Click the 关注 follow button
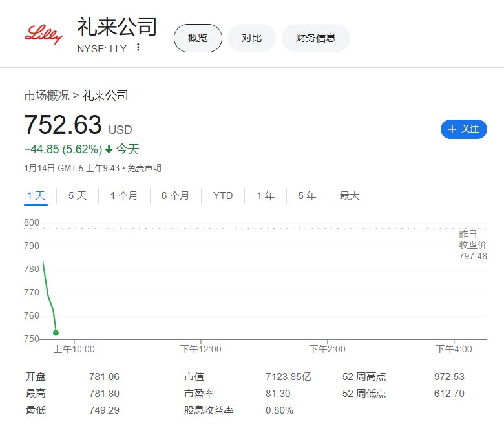This screenshot has width=504, height=424. (463, 129)
